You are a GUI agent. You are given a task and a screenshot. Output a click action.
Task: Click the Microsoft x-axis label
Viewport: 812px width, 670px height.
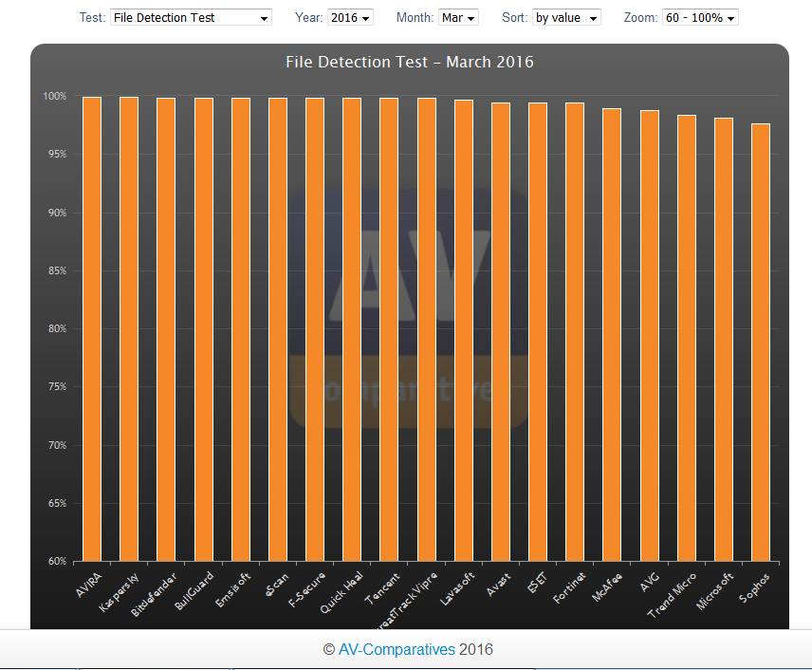pos(714,591)
